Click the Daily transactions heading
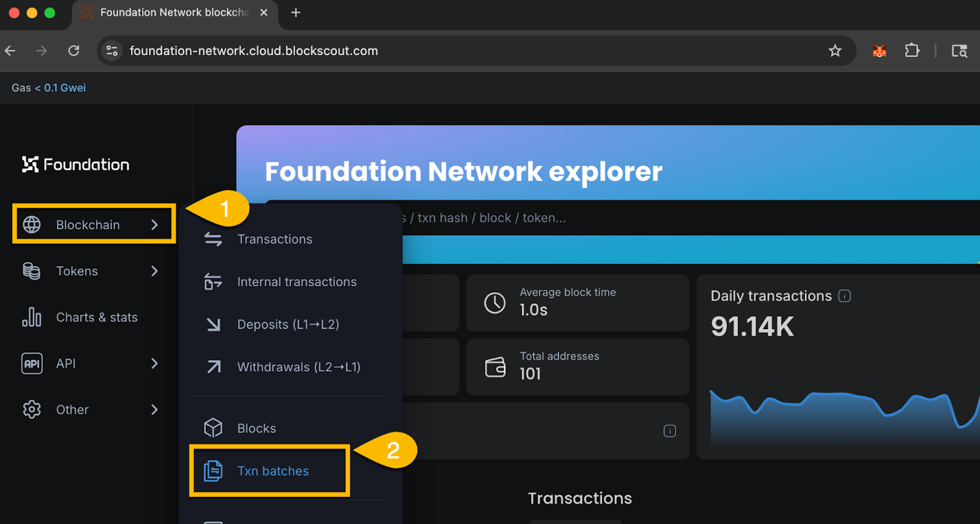The width and height of the screenshot is (980, 524). 771,296
